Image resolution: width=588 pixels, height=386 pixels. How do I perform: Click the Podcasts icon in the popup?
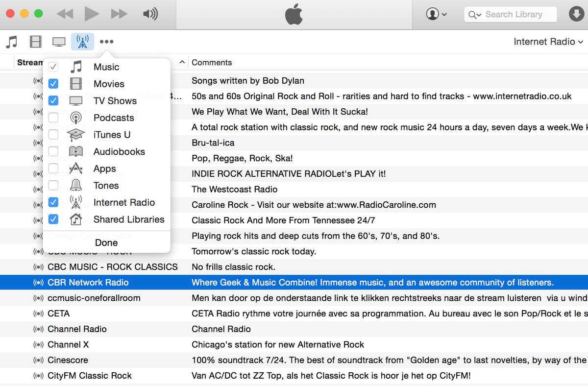point(76,118)
